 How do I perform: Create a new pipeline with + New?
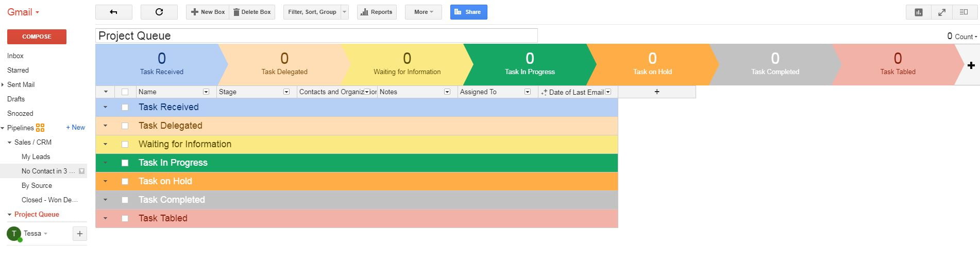(76, 127)
